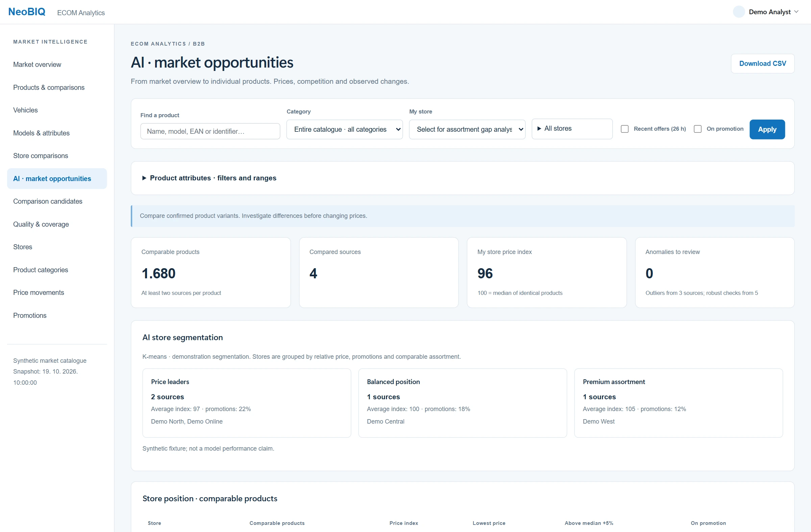Image resolution: width=811 pixels, height=532 pixels.
Task: Expand the All stores disclosure triangle
Action: pos(539,129)
